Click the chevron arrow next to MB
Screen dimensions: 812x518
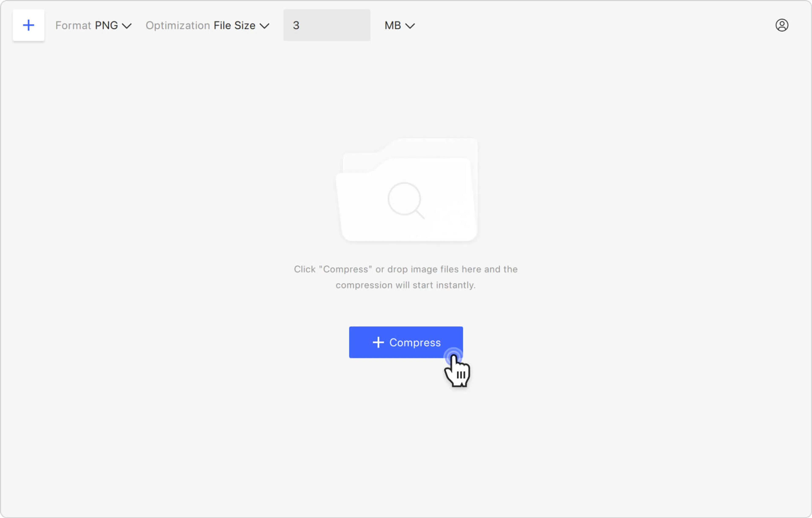point(410,26)
